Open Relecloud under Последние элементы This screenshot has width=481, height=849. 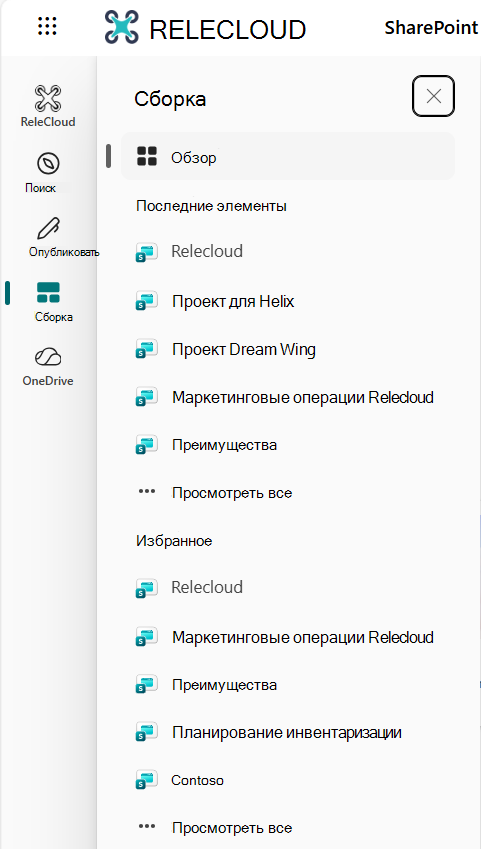point(207,251)
